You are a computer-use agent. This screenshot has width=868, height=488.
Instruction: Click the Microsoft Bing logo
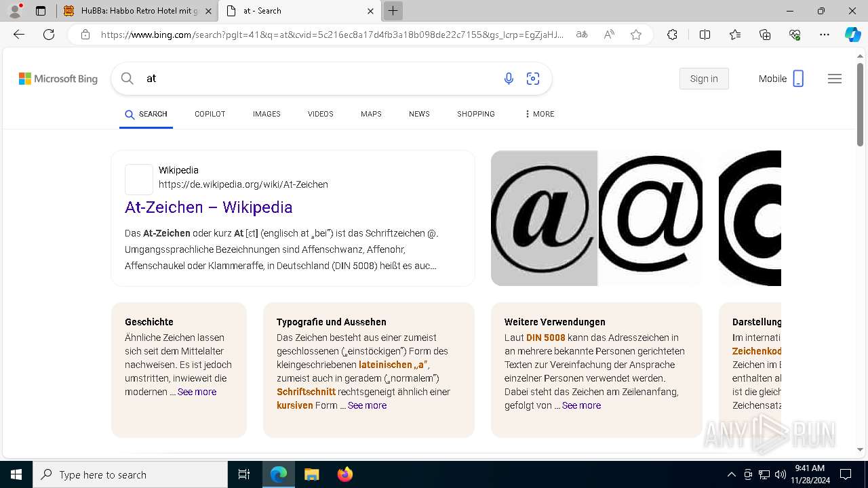click(x=58, y=79)
